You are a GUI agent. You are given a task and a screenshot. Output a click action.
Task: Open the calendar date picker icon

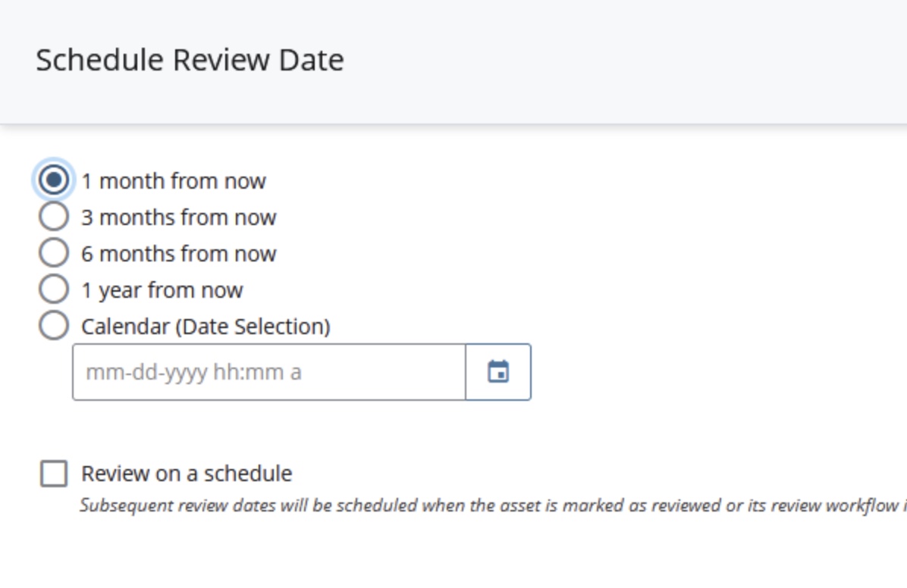[498, 372]
